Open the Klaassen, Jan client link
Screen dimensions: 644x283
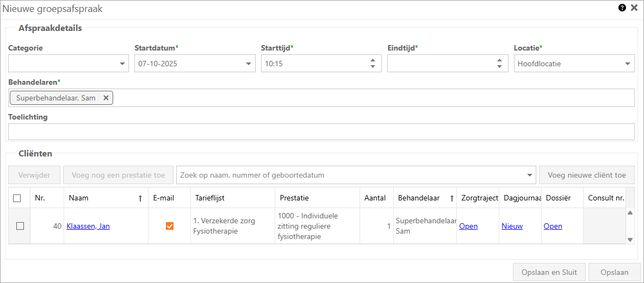88,227
